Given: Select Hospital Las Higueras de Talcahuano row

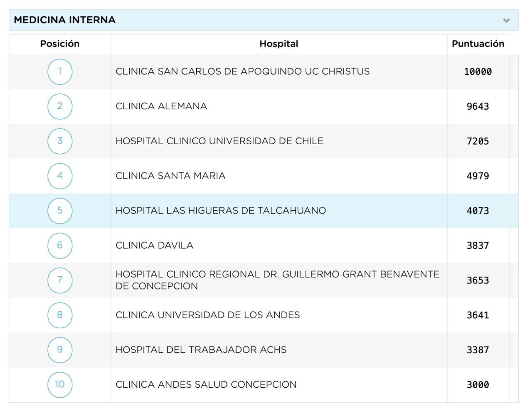Looking at the screenshot, I should coord(221,211).
